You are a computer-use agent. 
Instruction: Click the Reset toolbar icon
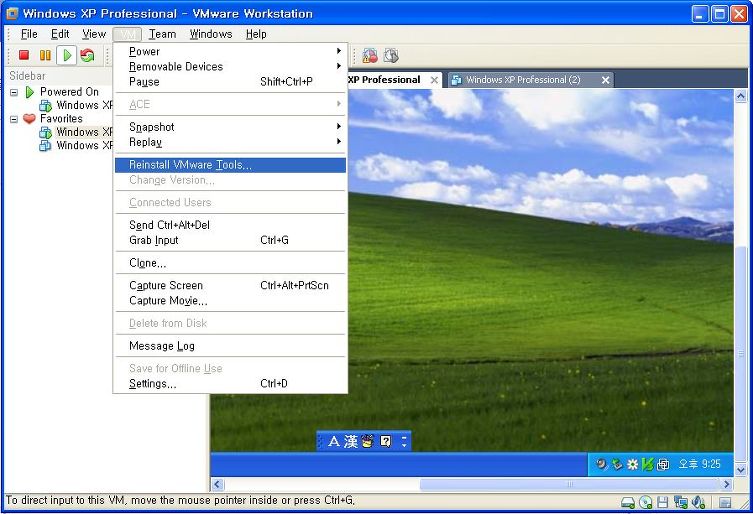(x=87, y=55)
